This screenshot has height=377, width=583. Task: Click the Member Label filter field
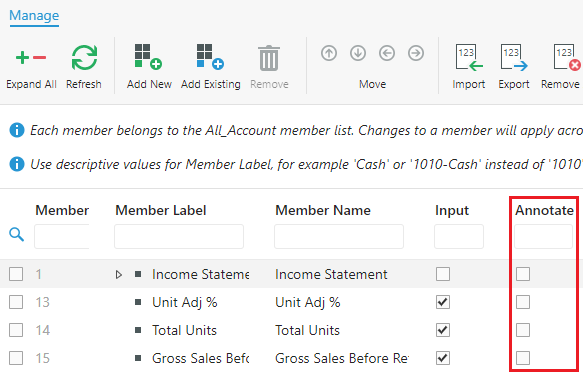[179, 236]
